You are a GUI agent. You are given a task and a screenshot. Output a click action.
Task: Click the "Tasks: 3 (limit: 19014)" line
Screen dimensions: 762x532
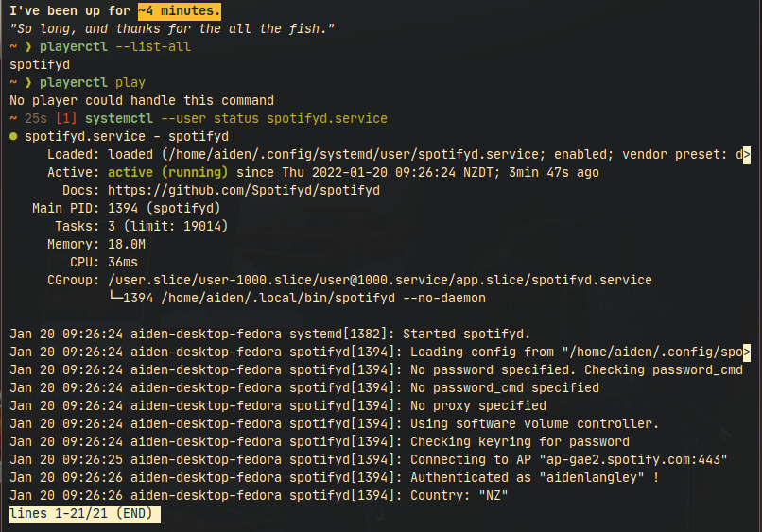click(x=142, y=227)
